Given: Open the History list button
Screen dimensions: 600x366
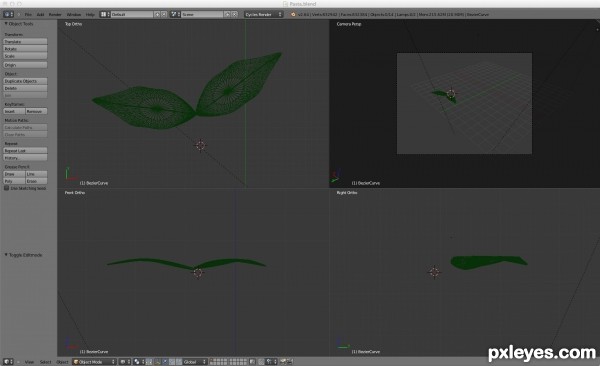Looking at the screenshot, I should pyautogui.click(x=25, y=158).
